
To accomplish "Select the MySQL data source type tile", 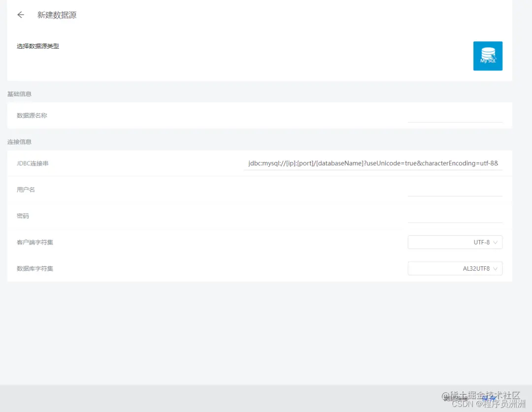I will (x=488, y=56).
